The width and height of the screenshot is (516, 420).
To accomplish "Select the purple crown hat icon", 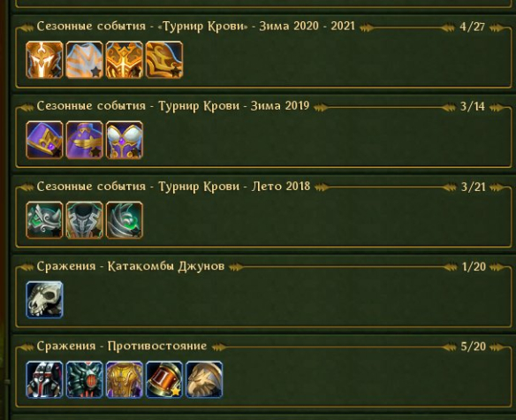I will tap(44, 140).
